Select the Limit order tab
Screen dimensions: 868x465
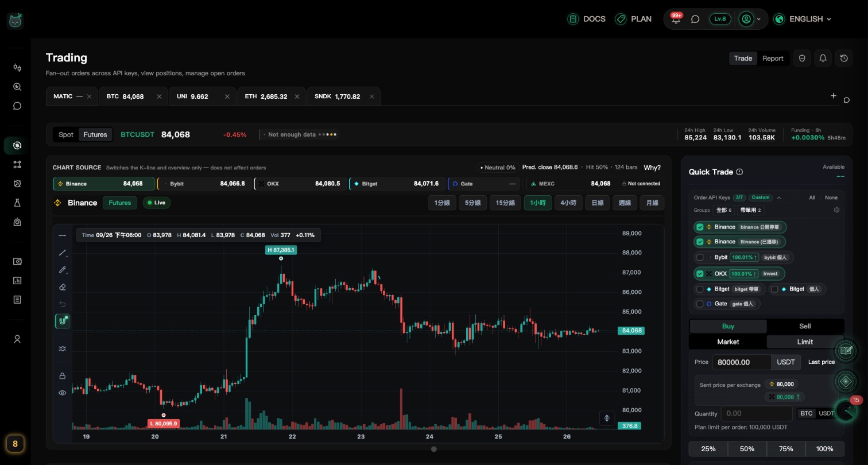point(805,342)
